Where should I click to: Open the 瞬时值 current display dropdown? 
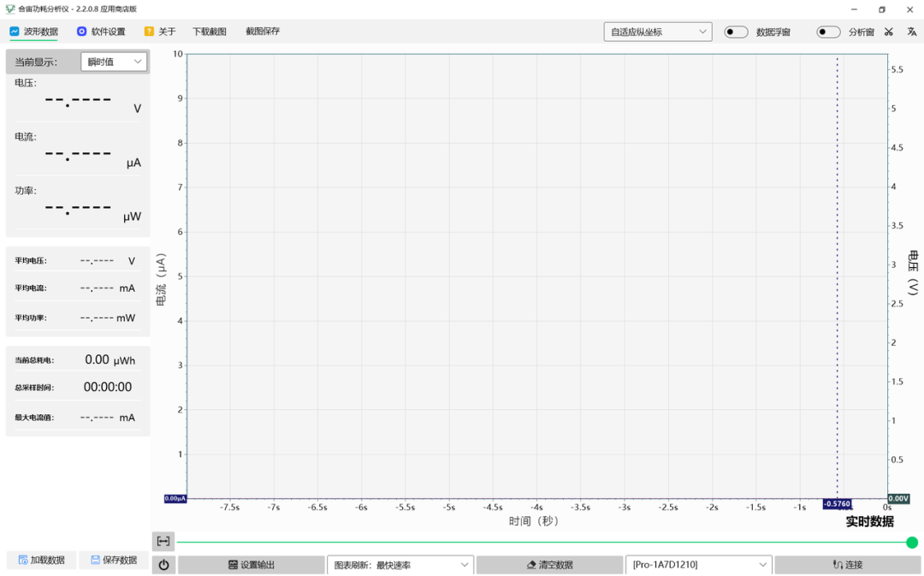(114, 61)
